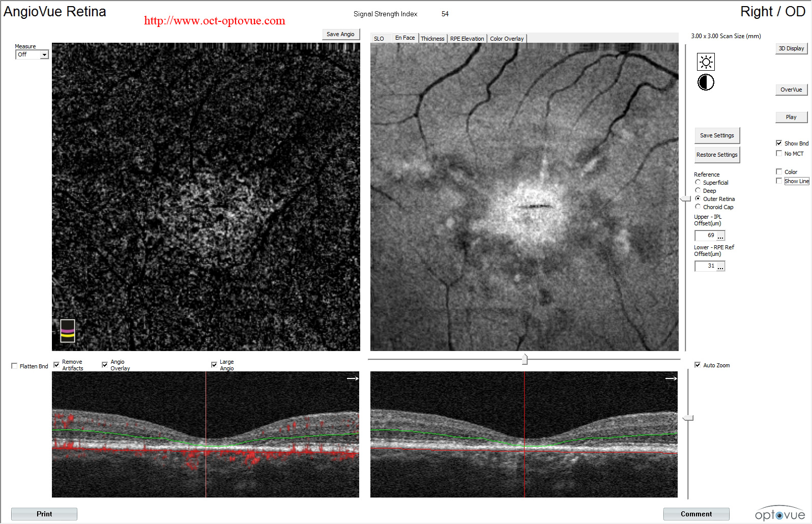812x524 pixels.
Task: Click arrow icon on right B-scan
Action: coord(671,379)
